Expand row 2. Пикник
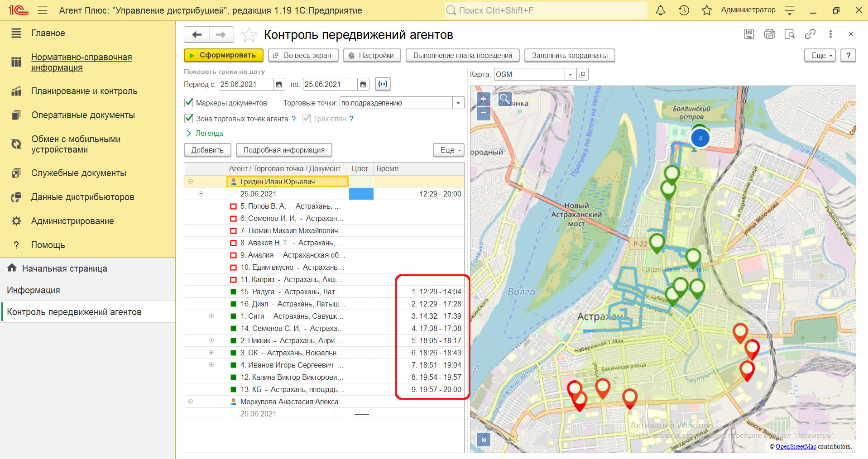The image size is (868, 459). pos(211,340)
